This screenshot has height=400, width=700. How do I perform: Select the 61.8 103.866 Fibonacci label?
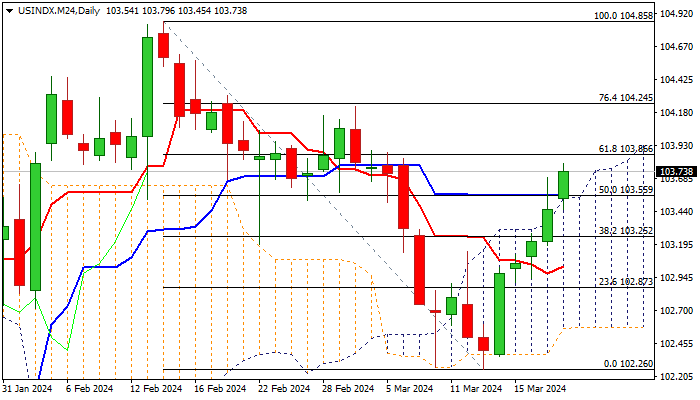(x=625, y=149)
